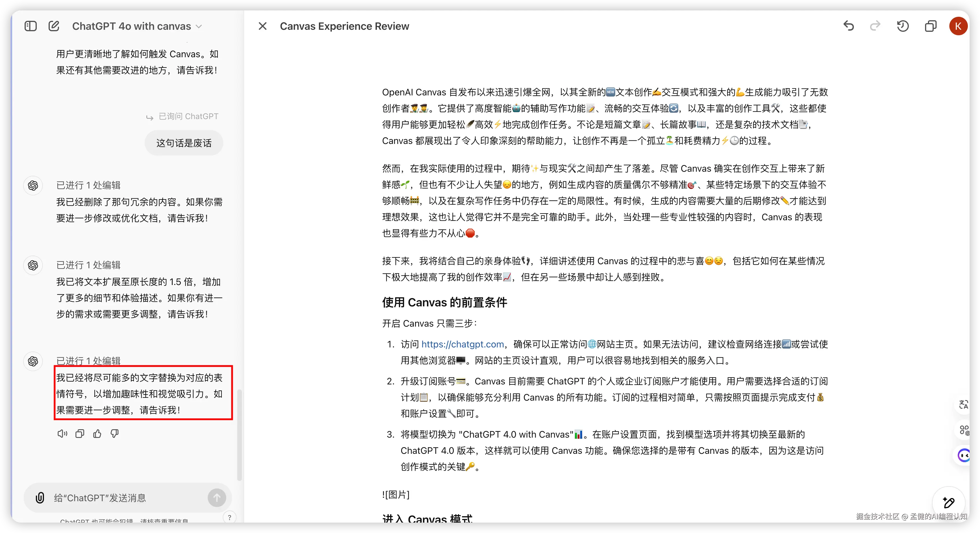Screen dimensions: 980x533
Task: Click the ChatGPT logo beside 我已经将尽可能多的文字 reply
Action: coord(33,361)
